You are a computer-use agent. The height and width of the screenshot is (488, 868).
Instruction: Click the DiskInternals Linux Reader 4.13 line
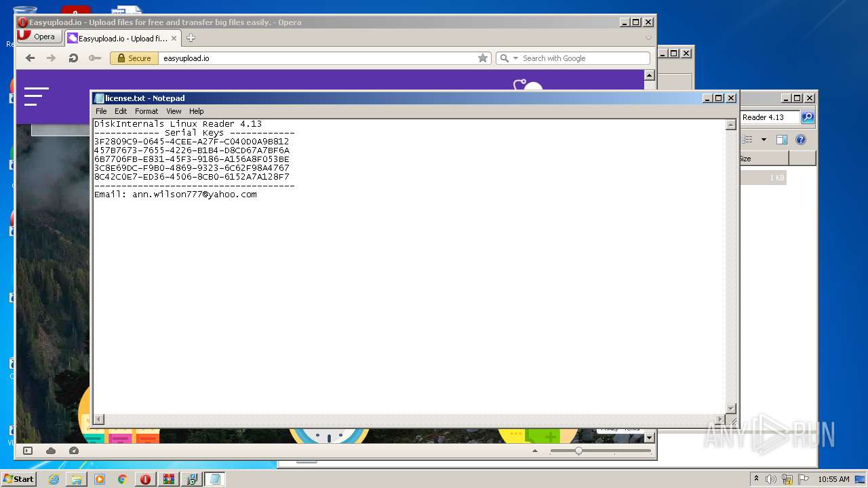[178, 124]
